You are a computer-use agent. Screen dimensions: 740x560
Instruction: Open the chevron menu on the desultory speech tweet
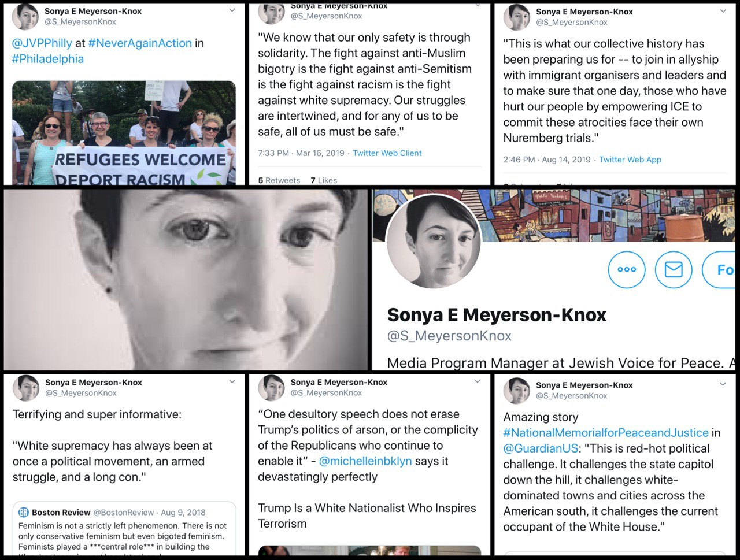pos(478,381)
